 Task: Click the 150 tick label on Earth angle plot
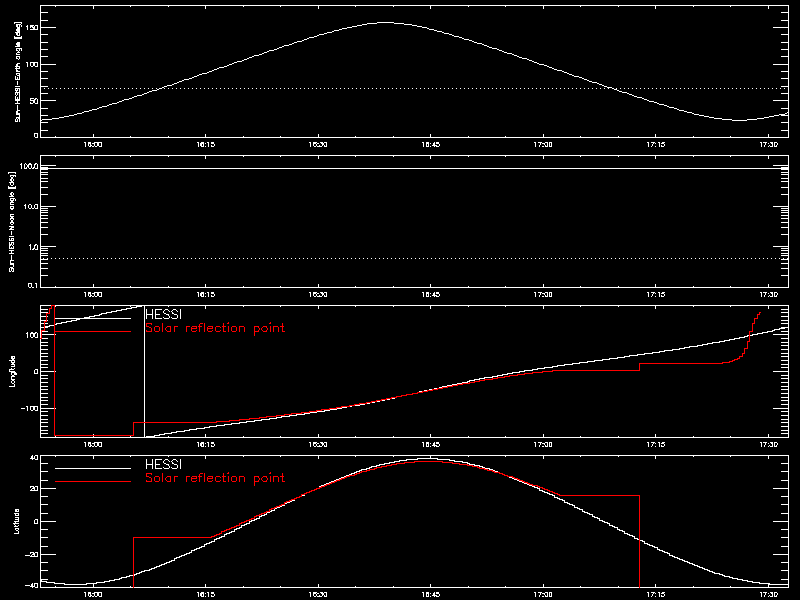32,28
